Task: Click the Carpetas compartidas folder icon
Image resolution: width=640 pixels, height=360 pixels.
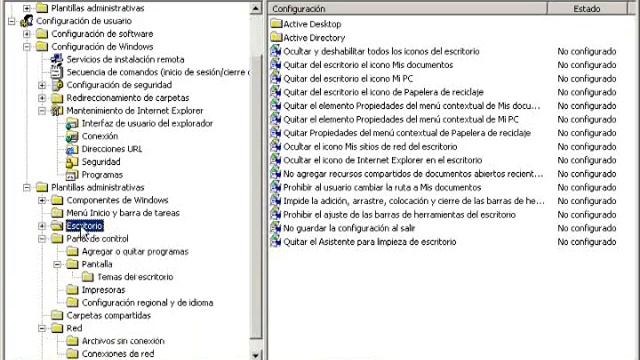Action: coord(57,315)
